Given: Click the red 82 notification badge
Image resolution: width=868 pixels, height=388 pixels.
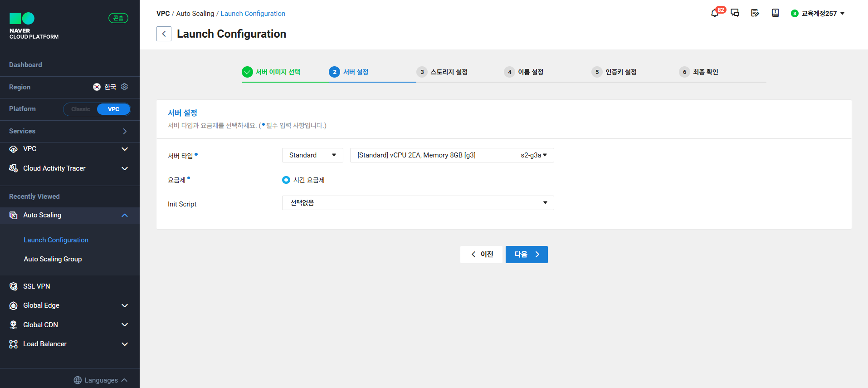Looking at the screenshot, I should point(721,10).
